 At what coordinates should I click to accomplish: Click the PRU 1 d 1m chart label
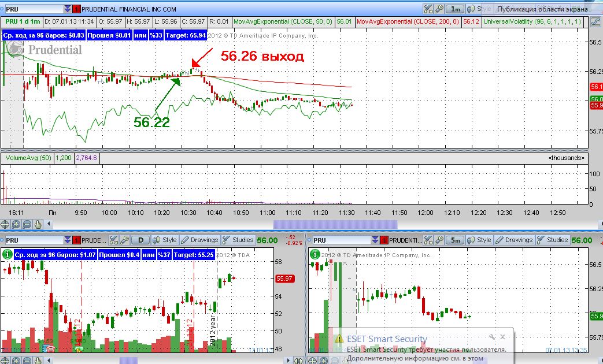[x=23, y=21]
